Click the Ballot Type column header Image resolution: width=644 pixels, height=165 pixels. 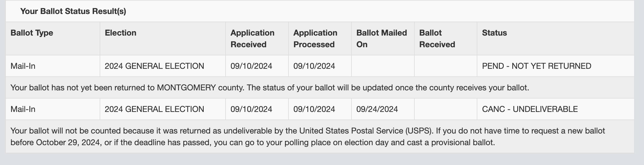pos(32,33)
